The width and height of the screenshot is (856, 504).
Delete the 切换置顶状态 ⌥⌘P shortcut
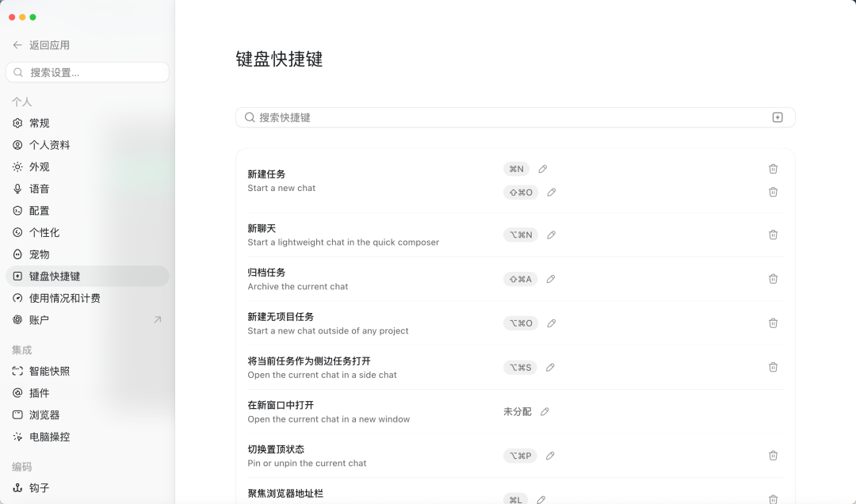[773, 456]
